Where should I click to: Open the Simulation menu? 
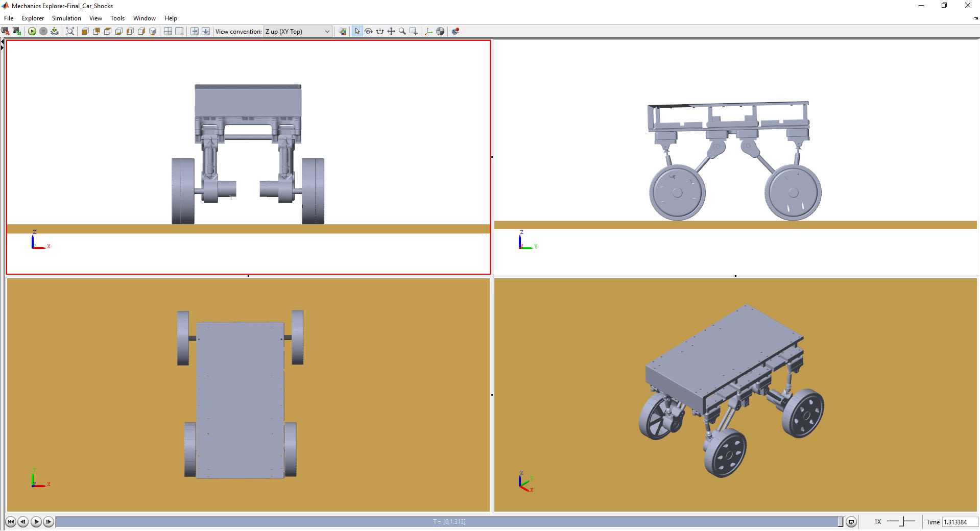tap(66, 18)
